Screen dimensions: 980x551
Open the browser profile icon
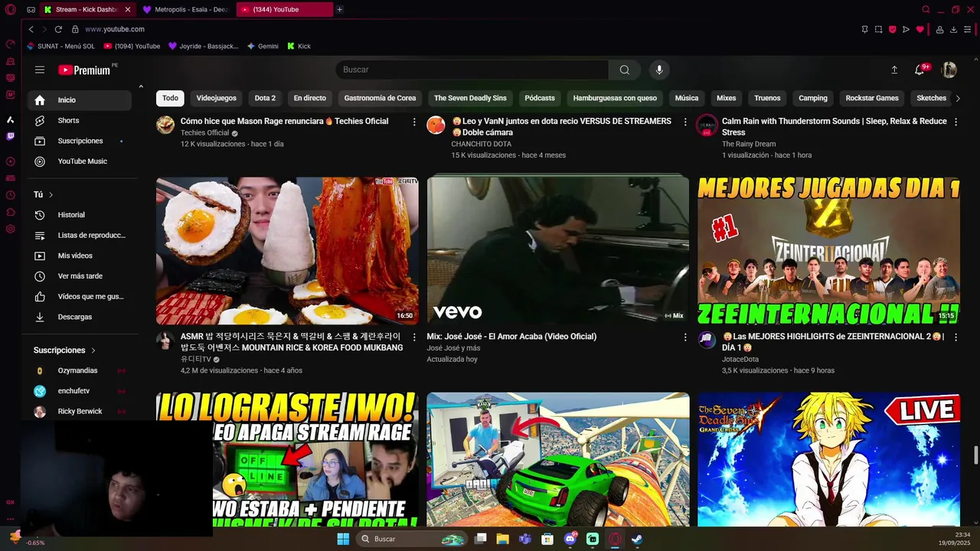[x=940, y=29]
